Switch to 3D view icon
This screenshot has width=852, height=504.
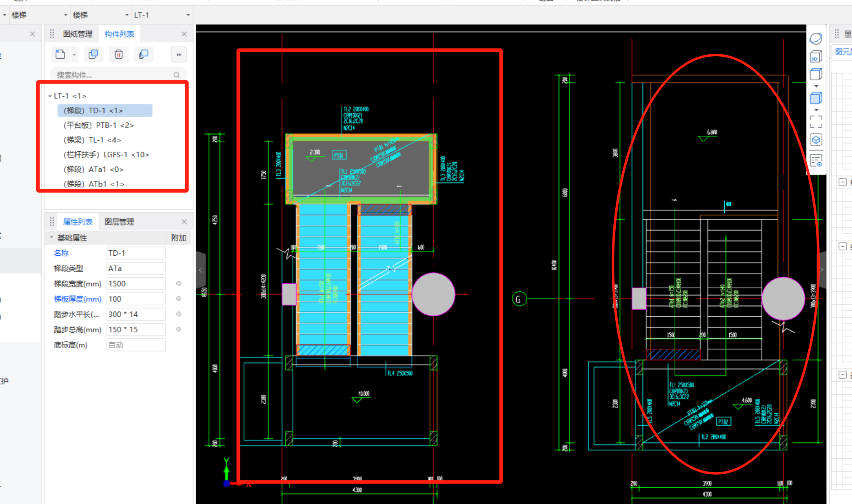[816, 57]
